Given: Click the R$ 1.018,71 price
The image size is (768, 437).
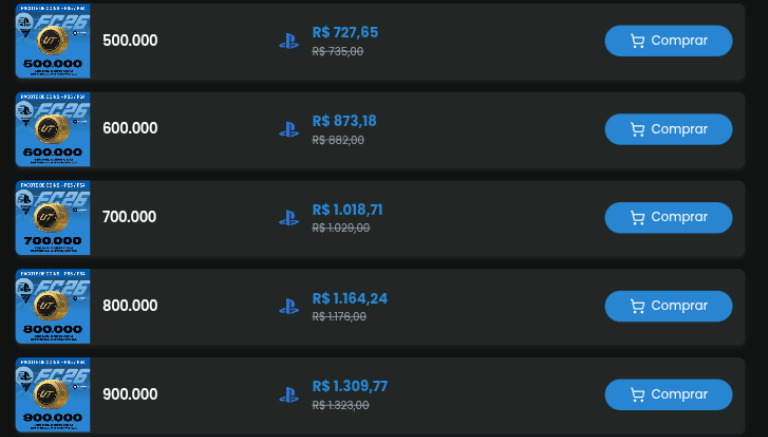Looking at the screenshot, I should tap(347, 210).
